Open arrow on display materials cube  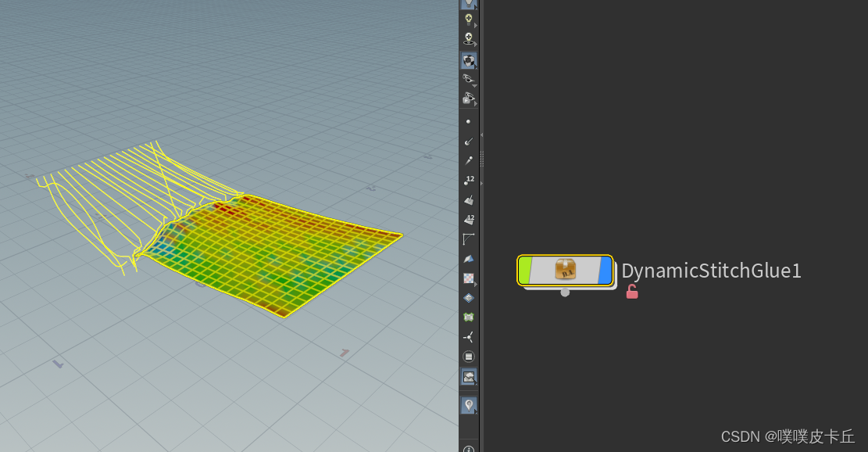coord(475,66)
